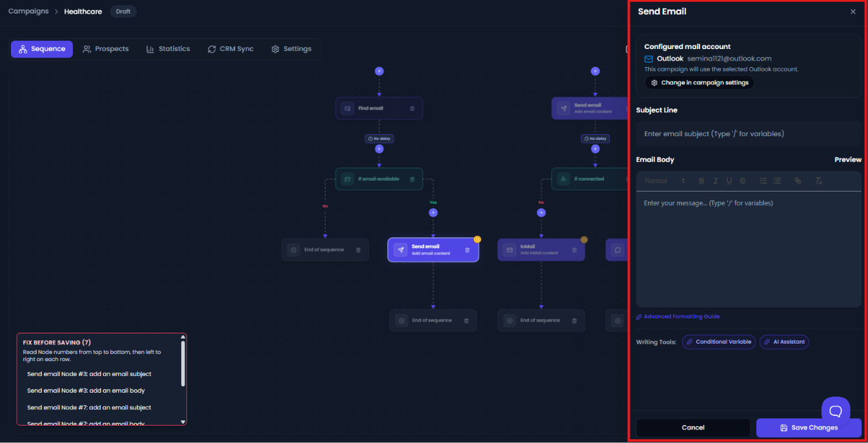Open the CRM Sync tab
Viewport: 868px width, 443px height.
230,49
